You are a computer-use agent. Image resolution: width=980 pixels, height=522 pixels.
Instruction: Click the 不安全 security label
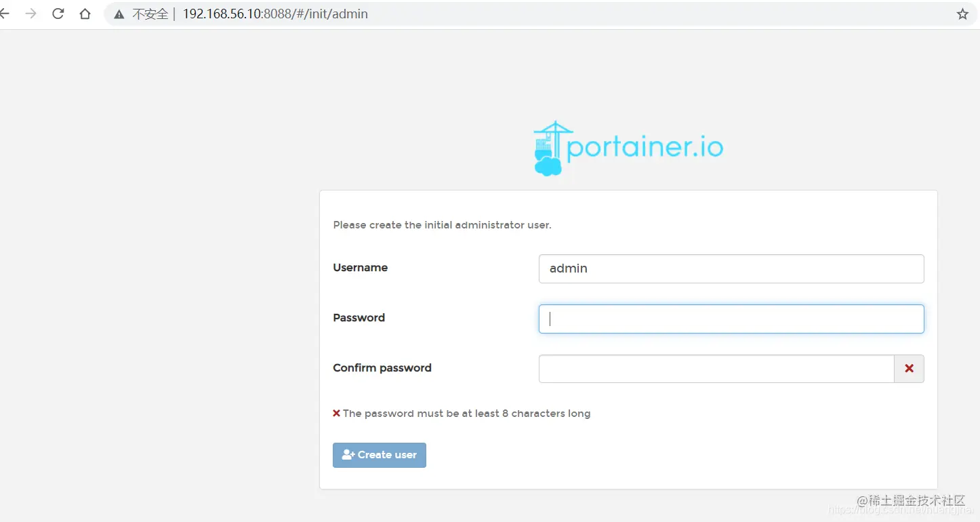pos(150,14)
